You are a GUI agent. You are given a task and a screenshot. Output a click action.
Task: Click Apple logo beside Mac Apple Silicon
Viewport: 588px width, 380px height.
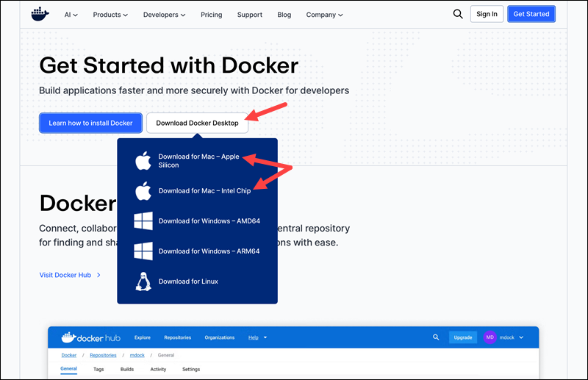click(x=143, y=160)
